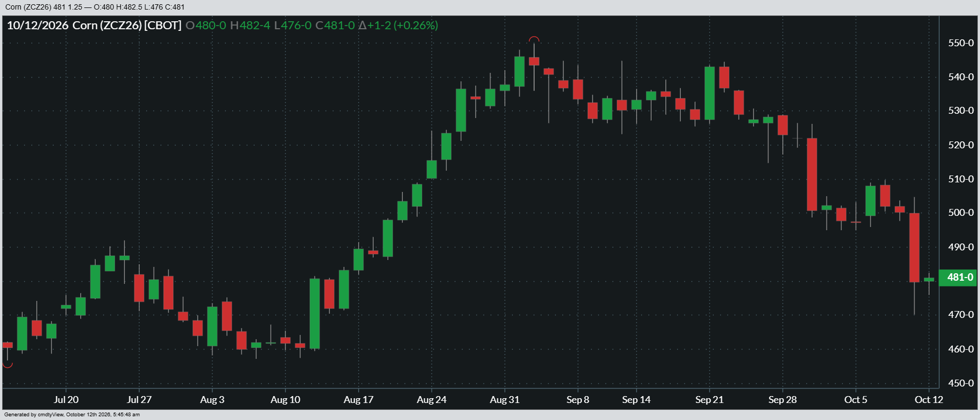Click the 460-0 price axis label
980x420 pixels.
pyautogui.click(x=961, y=349)
